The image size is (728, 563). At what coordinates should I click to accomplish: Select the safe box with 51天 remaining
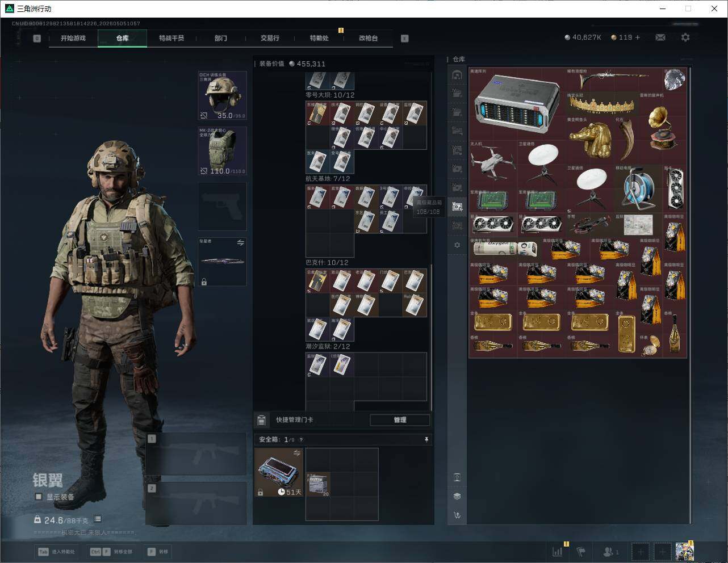pos(279,472)
